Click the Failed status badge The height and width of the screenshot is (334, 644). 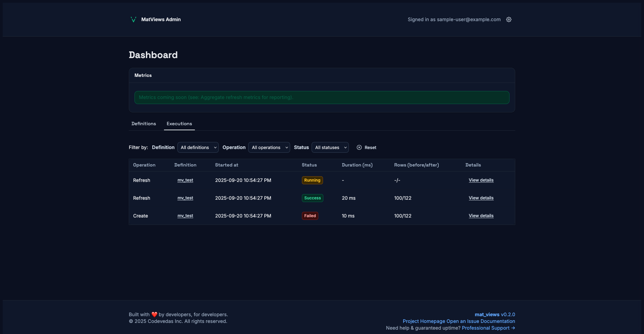tap(310, 216)
